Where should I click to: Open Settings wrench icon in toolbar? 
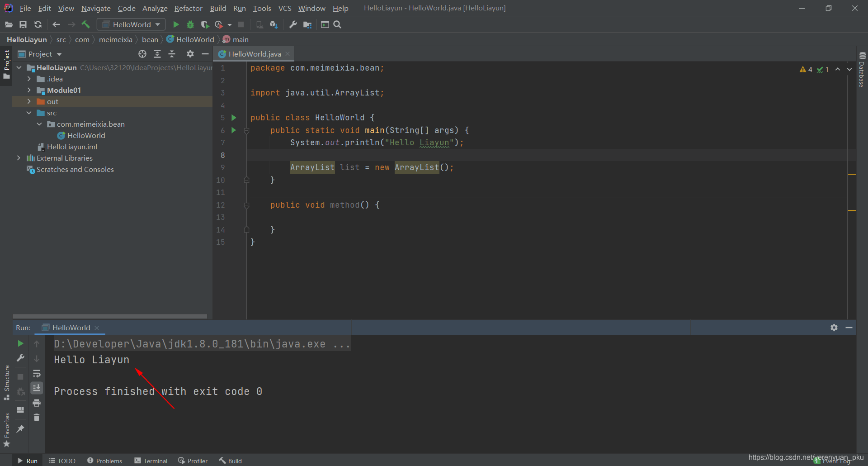pos(293,24)
